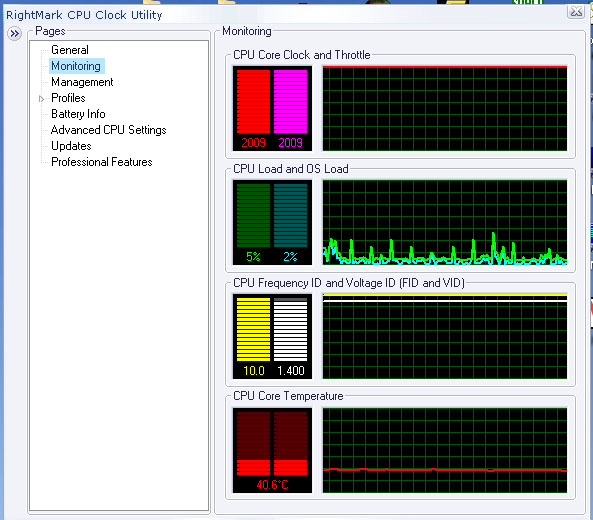Click the CPU Load and OS Load history graph
The image size is (593, 520).
pyautogui.click(x=445, y=222)
